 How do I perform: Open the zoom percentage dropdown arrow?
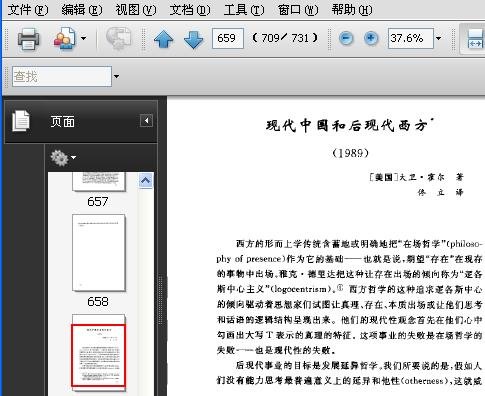click(x=439, y=38)
